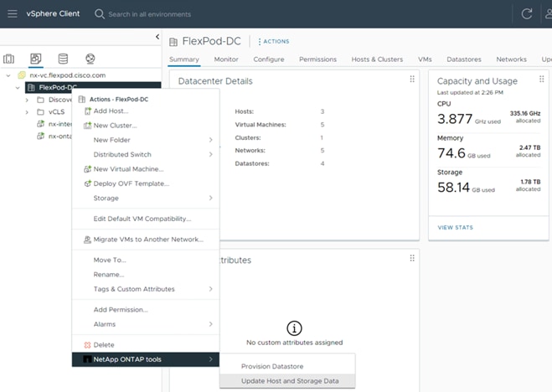This screenshot has width=552, height=392.
Task: Expand the vCLS folder in tree
Action: 27,111
